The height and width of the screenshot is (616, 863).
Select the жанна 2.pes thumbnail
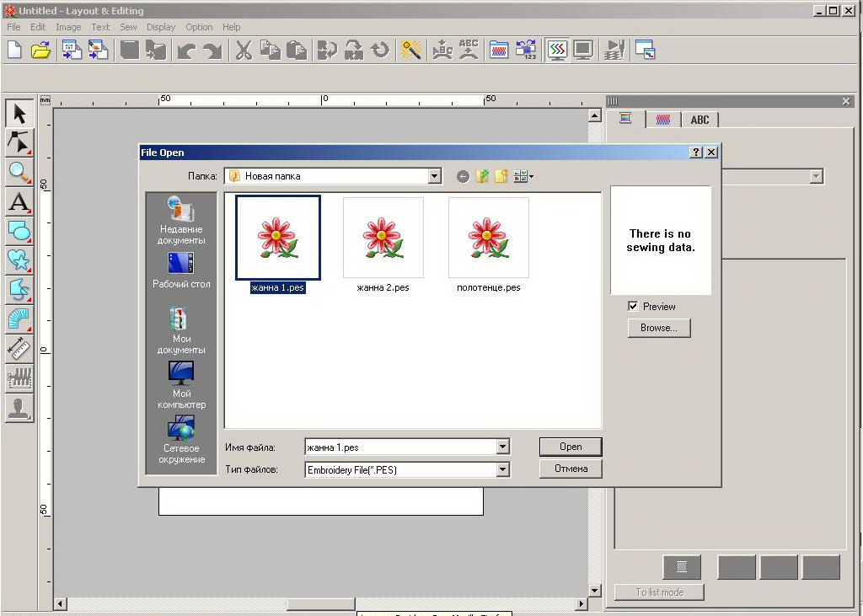[x=383, y=238]
